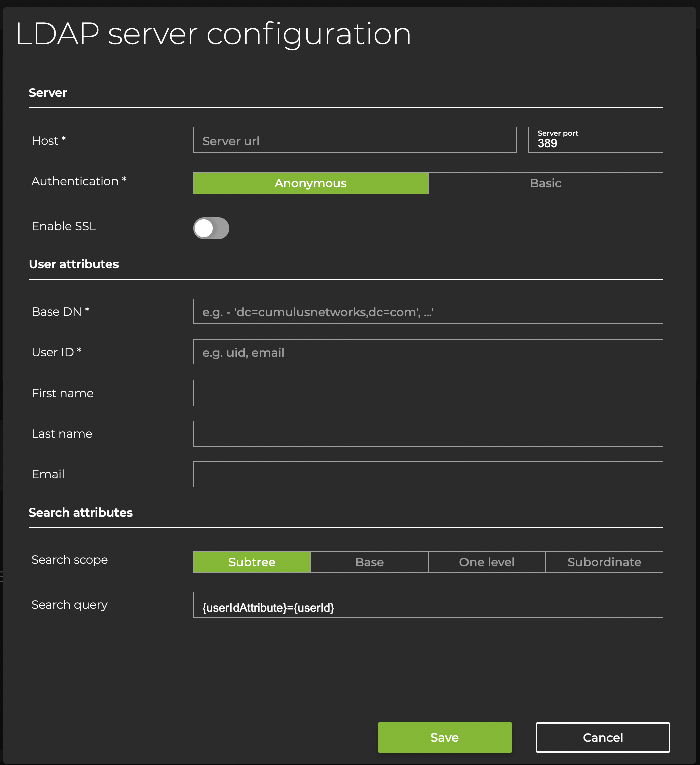Choose Base search scope

pyautogui.click(x=370, y=562)
